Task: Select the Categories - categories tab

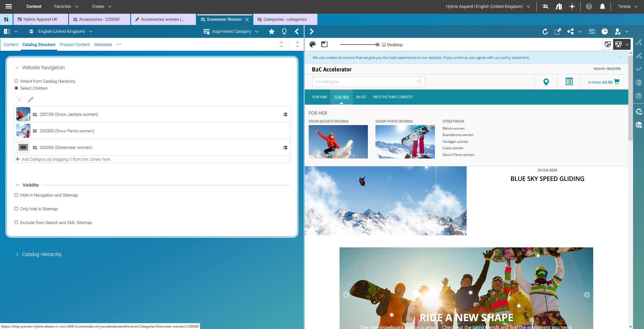Action: point(285,19)
